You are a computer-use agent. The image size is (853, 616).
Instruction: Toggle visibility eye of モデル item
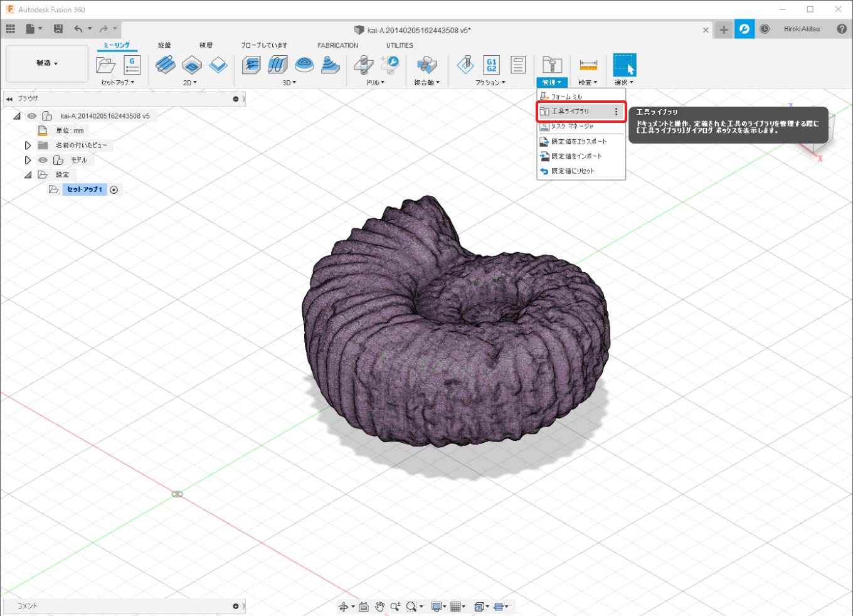coord(43,160)
